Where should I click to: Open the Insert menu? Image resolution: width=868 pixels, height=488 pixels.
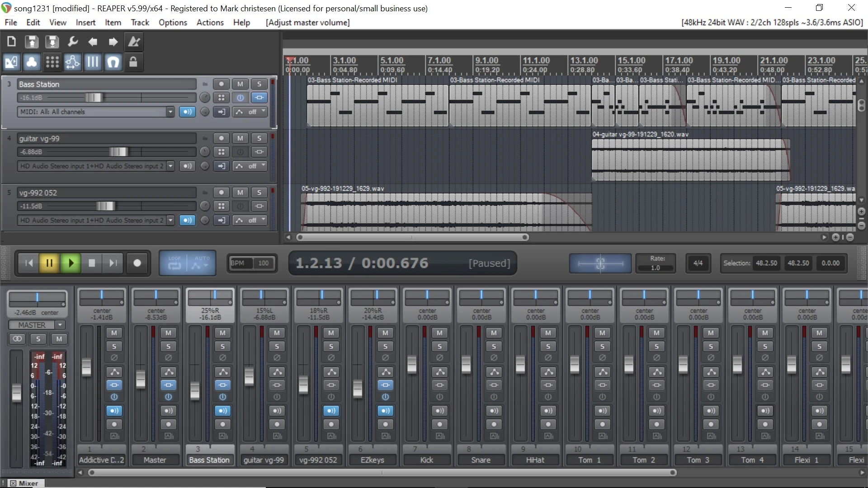coord(85,23)
